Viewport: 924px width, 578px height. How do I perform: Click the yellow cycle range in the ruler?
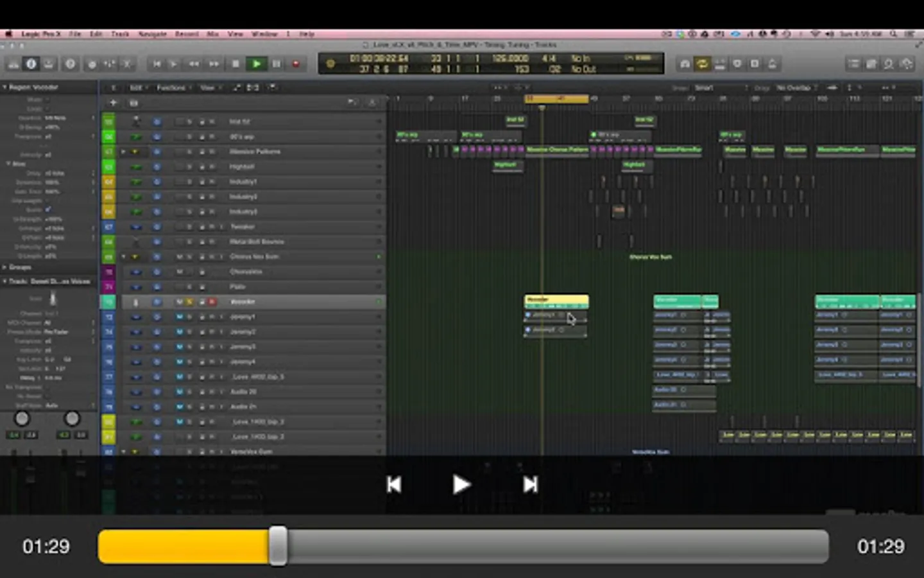point(556,98)
